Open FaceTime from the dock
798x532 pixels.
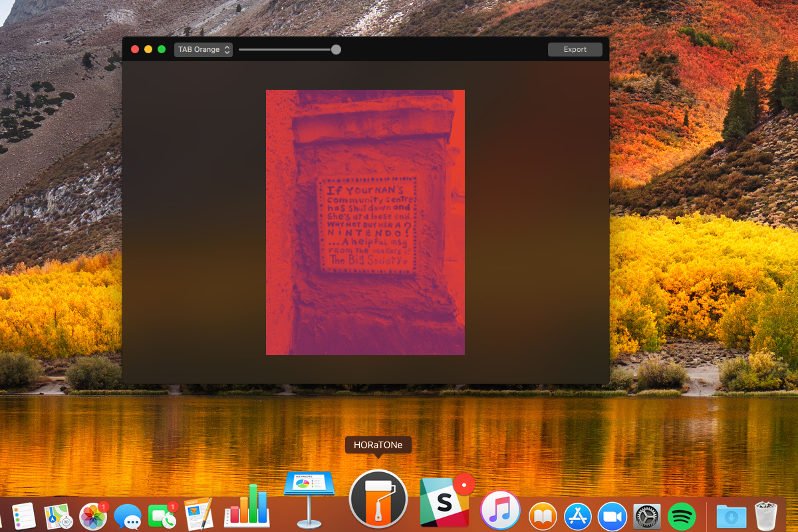coord(162,516)
